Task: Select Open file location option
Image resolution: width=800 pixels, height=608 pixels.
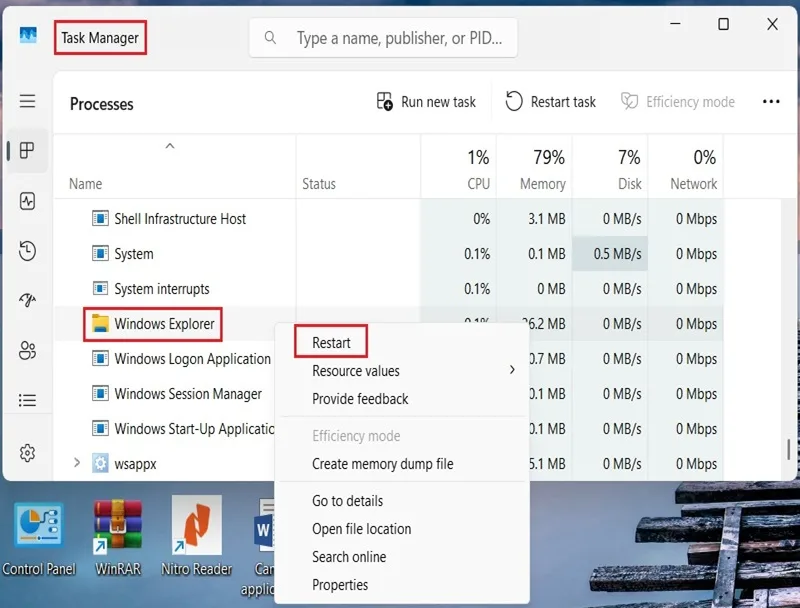Action: pyautogui.click(x=361, y=529)
